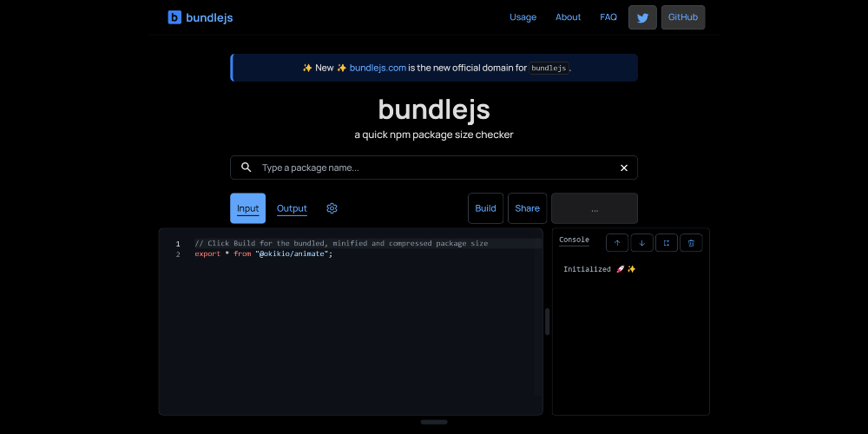Switch to the Output tab
Image resolution: width=868 pixels, height=434 pixels.
pyautogui.click(x=292, y=208)
